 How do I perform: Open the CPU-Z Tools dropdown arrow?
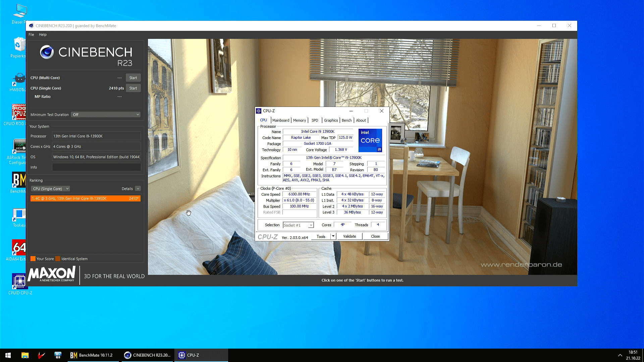333,236
